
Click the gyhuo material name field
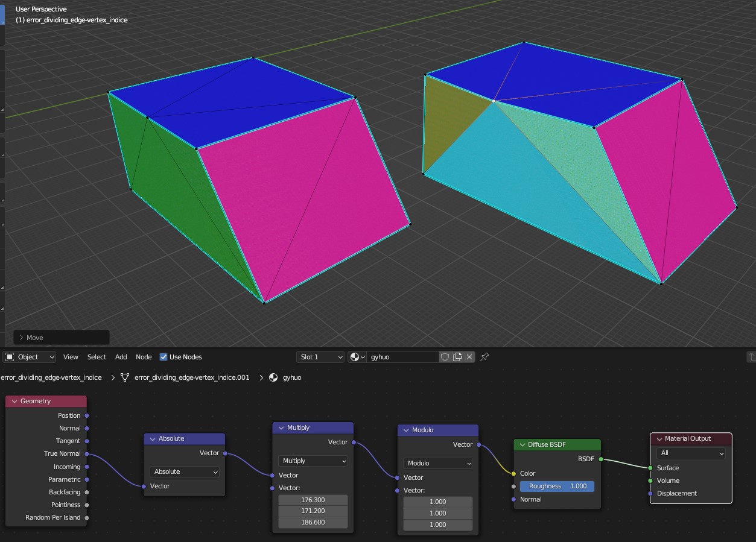coord(403,357)
